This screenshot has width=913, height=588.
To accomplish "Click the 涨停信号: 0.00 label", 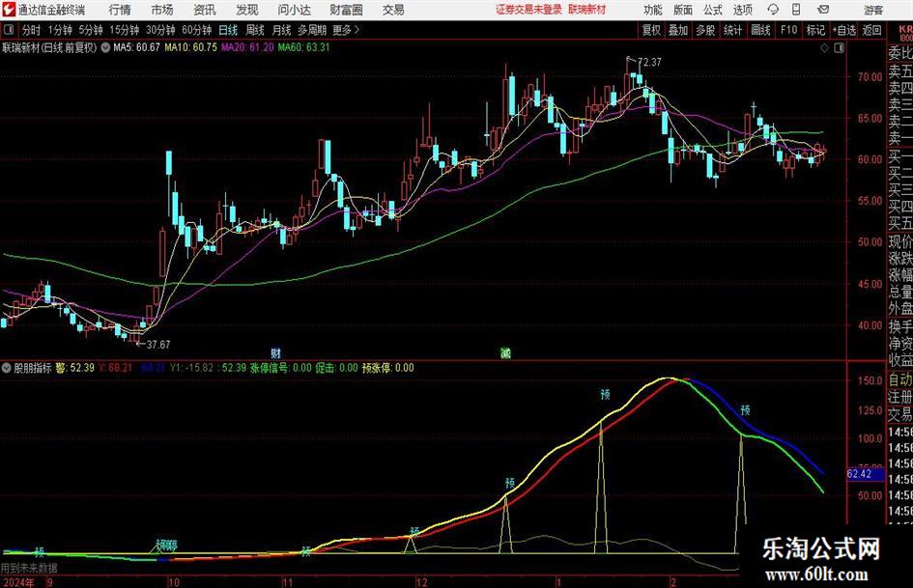I will coord(280,368).
